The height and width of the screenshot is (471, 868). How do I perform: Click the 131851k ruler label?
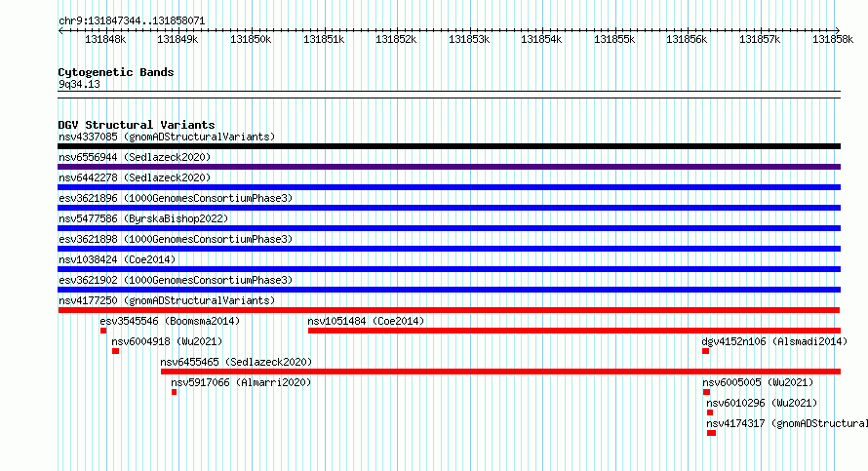[324, 39]
